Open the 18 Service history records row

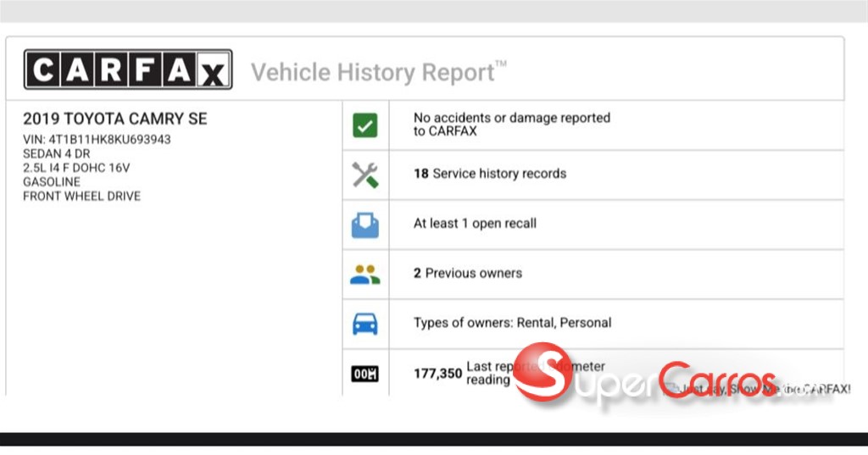(x=489, y=174)
